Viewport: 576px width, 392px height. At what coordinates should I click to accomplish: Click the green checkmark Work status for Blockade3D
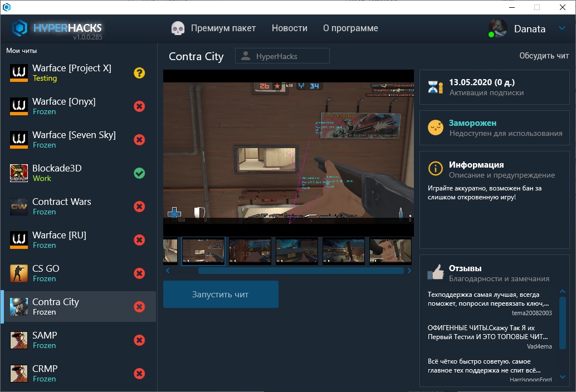[x=139, y=173]
